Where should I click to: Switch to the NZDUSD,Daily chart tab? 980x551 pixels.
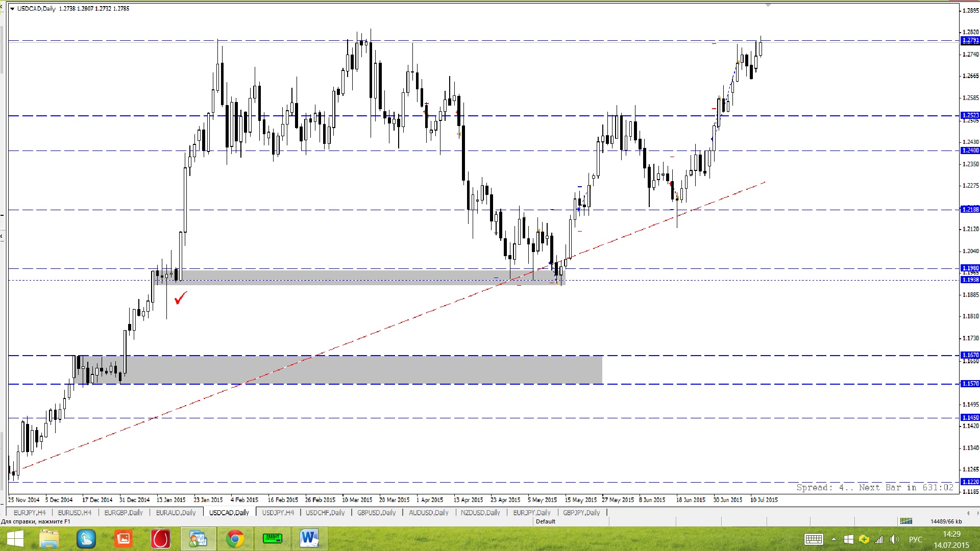pyautogui.click(x=480, y=513)
